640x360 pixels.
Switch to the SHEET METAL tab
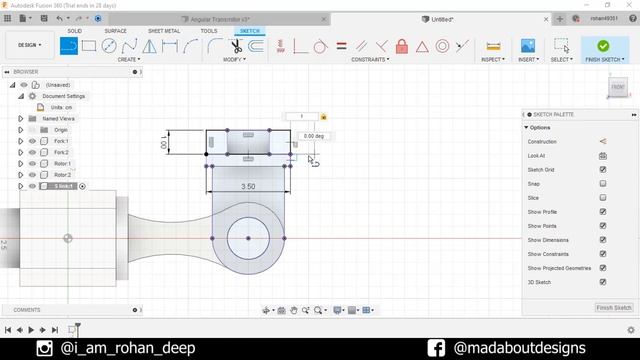(x=164, y=31)
